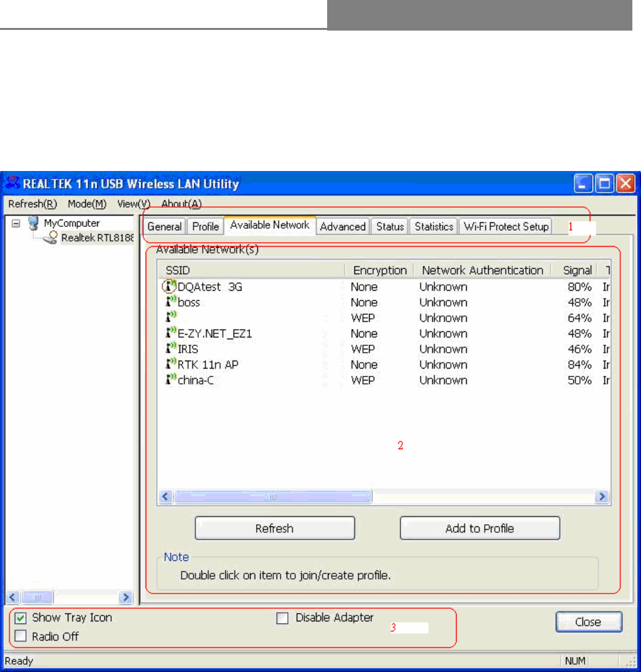Image resolution: width=641 pixels, height=672 pixels.
Task: Switch to the General tab
Action: (x=164, y=226)
